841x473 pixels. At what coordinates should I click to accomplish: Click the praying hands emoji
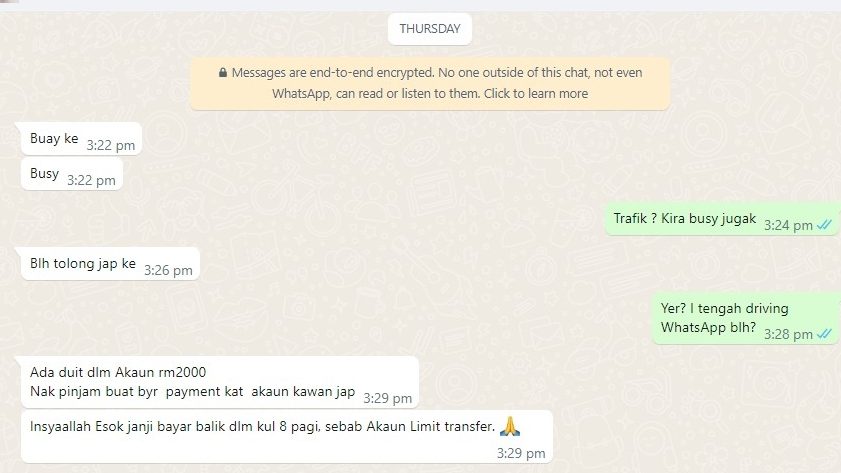(x=510, y=426)
